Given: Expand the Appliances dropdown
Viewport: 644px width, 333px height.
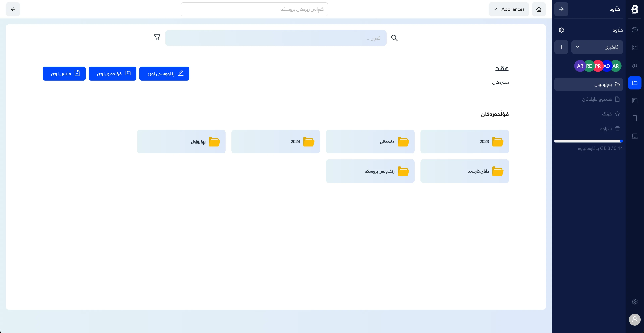Looking at the screenshot, I should tap(509, 9).
